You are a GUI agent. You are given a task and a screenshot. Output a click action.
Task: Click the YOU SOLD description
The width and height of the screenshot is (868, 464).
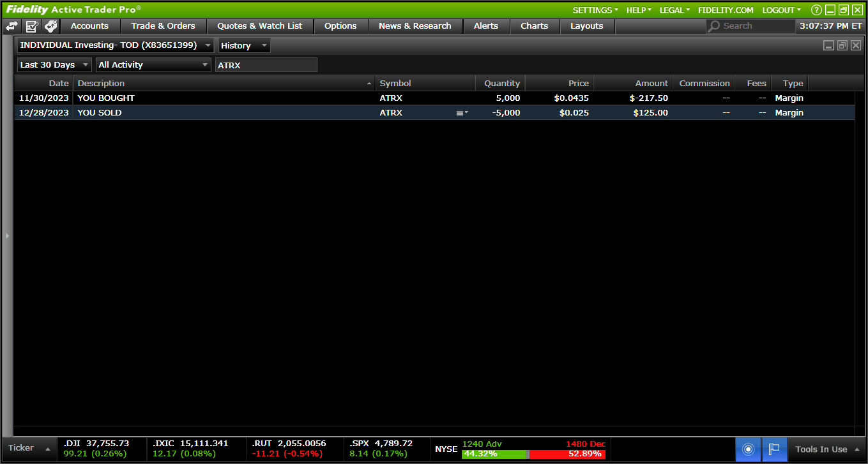(100, 113)
